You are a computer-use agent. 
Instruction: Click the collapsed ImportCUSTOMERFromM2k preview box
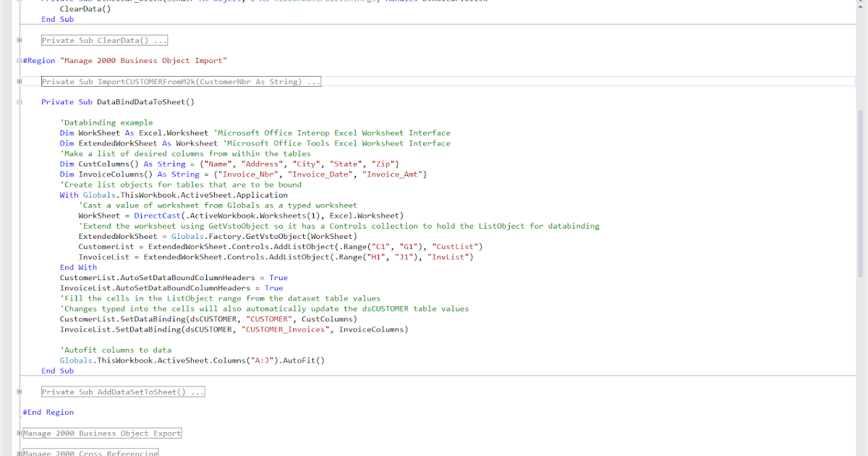coord(181,81)
